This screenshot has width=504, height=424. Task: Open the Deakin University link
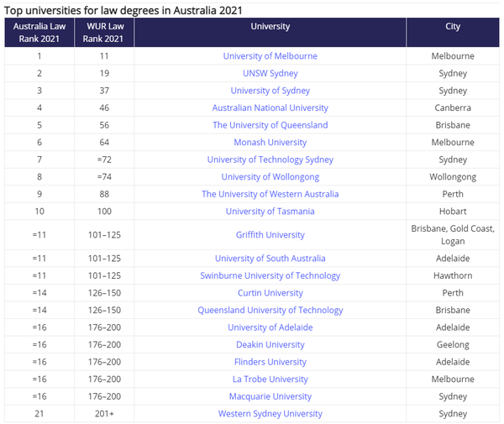pyautogui.click(x=270, y=345)
